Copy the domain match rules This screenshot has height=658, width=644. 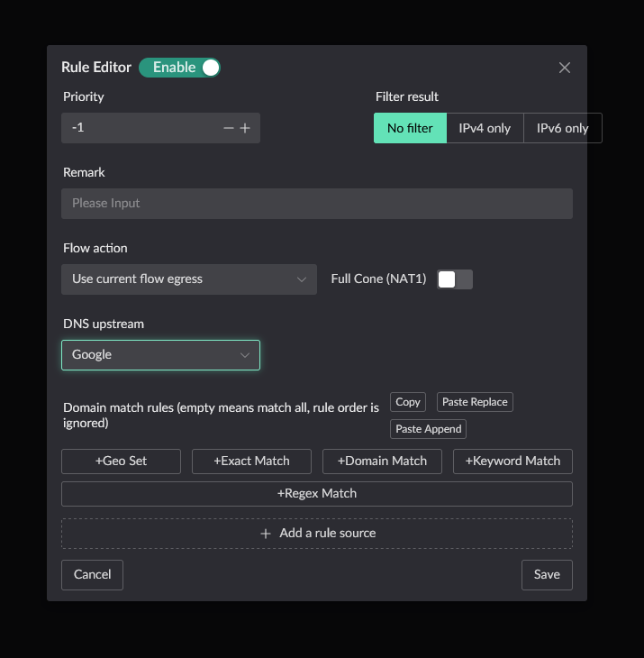pyautogui.click(x=408, y=402)
